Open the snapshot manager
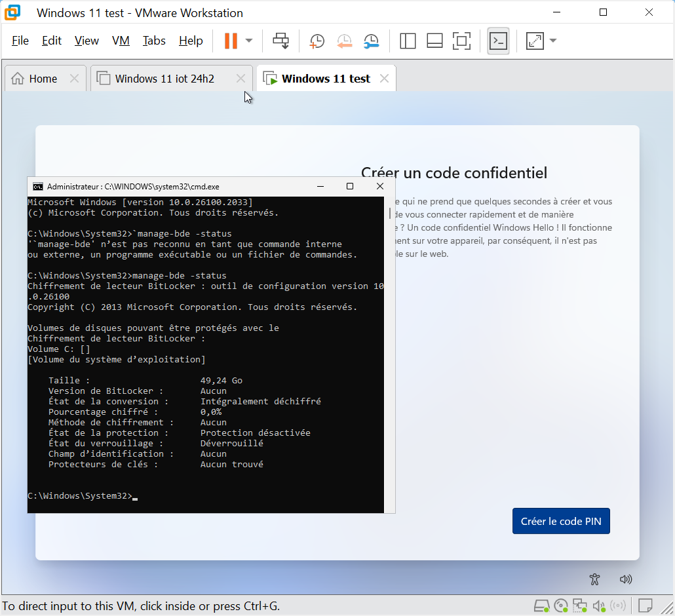The width and height of the screenshot is (675, 616). tap(371, 41)
